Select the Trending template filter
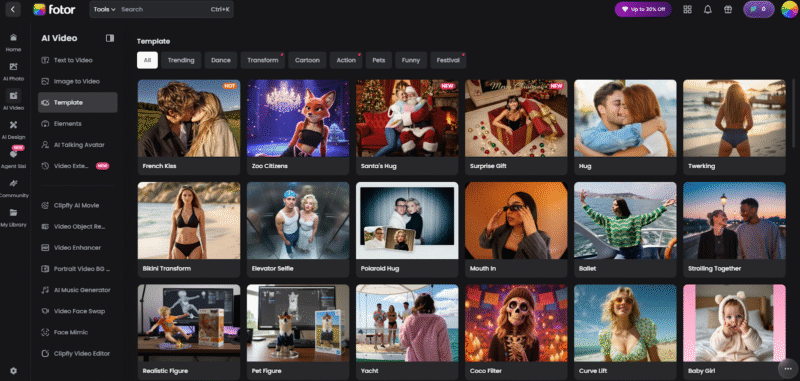Image resolution: width=800 pixels, height=381 pixels. tap(181, 60)
